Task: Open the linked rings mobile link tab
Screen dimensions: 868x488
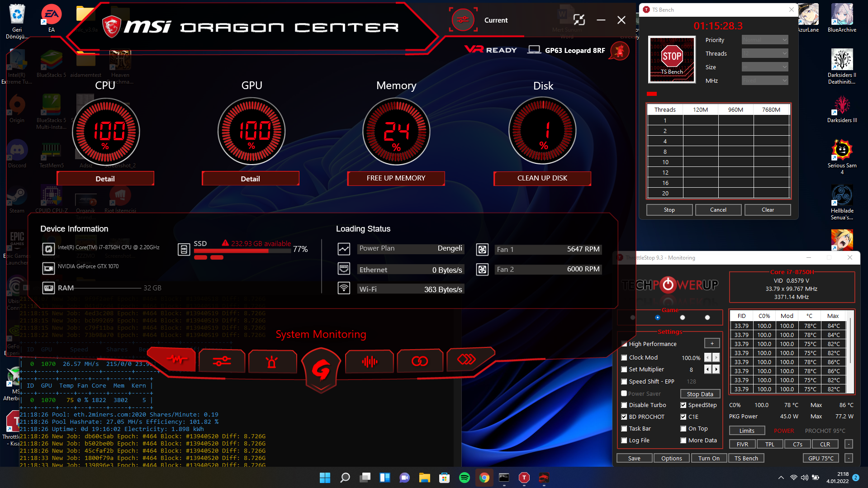Action: click(419, 361)
